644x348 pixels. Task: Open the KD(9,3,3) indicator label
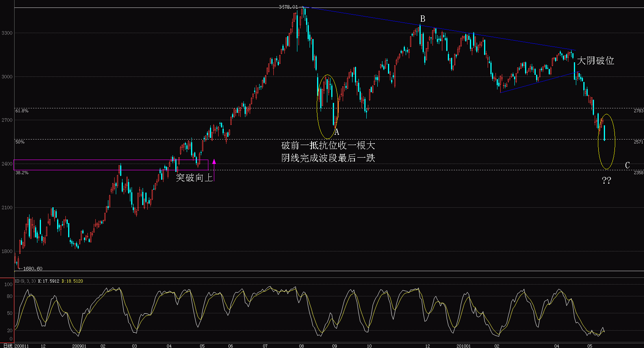(x=25, y=281)
